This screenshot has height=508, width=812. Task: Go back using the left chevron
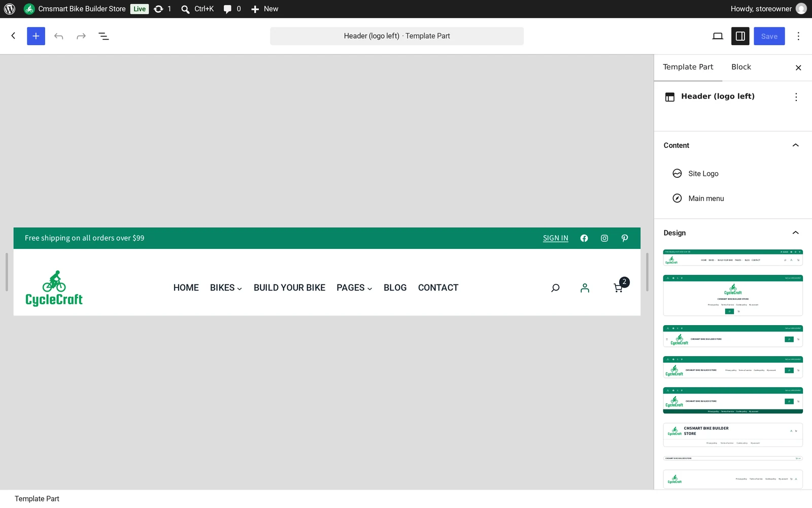(13, 36)
